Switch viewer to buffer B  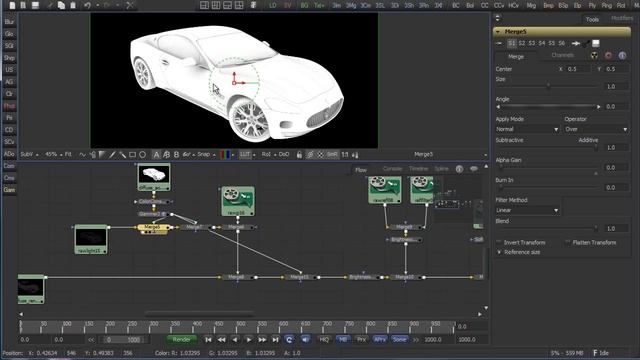tap(176, 155)
